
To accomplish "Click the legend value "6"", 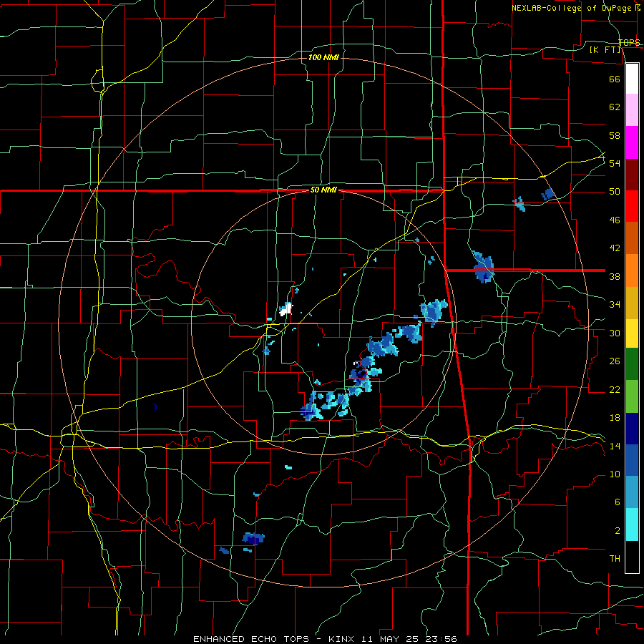I will coord(617,502).
